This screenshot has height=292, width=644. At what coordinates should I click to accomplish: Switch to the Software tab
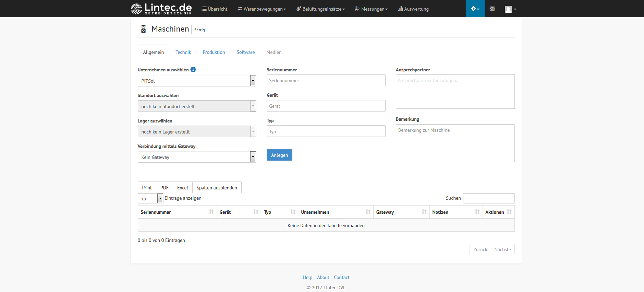tap(245, 52)
